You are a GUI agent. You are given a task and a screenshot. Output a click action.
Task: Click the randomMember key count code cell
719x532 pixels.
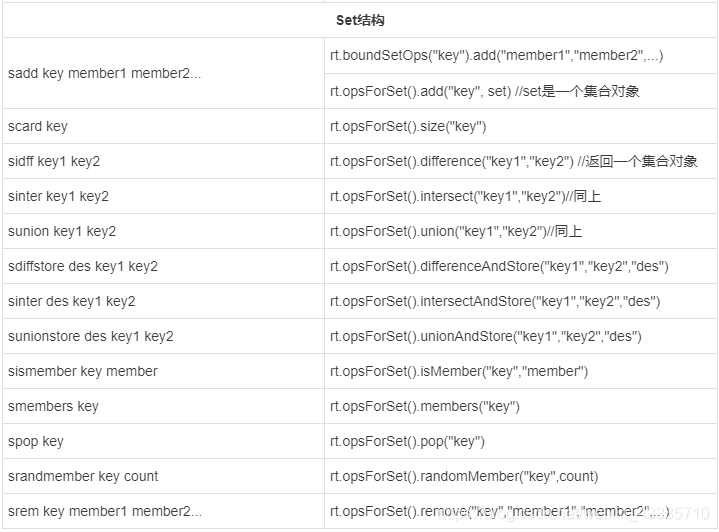tap(464, 477)
